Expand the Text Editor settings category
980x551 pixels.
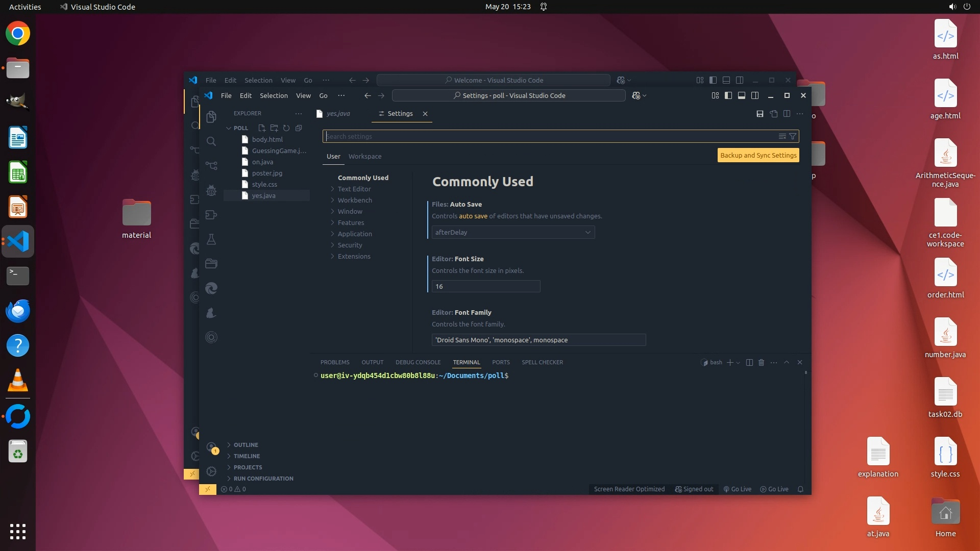[354, 189]
